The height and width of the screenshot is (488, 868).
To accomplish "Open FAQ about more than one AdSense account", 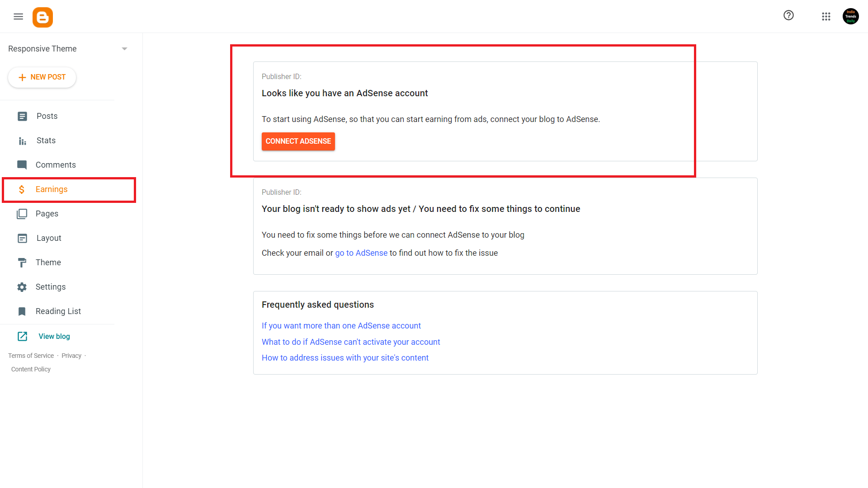I will [341, 326].
